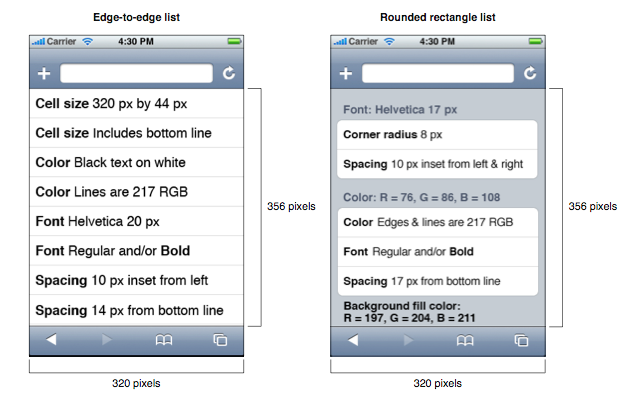
Task: Open bookmarks icon in left phone
Action: coord(164,340)
